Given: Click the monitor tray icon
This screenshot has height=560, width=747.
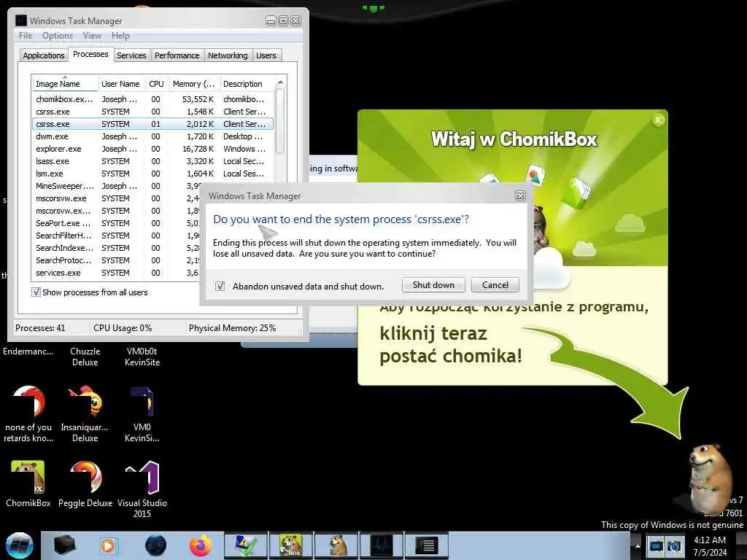Looking at the screenshot, I should [656, 545].
